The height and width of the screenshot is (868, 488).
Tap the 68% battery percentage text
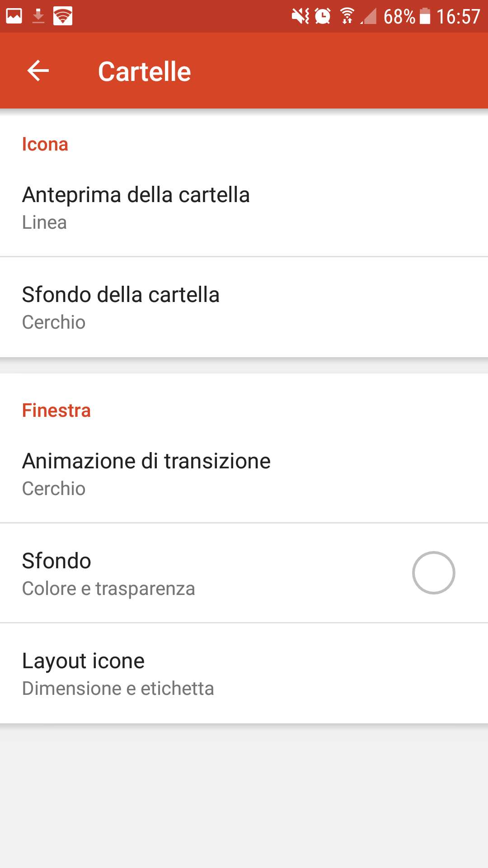(399, 17)
